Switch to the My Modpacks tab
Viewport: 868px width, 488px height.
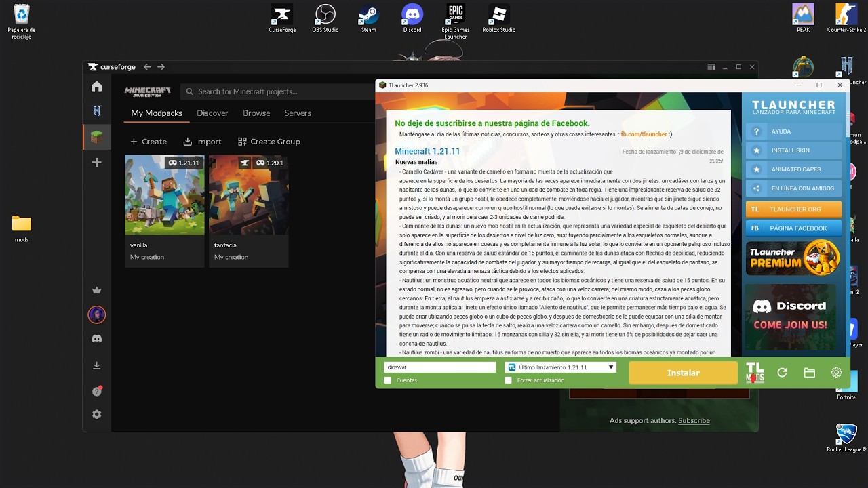coord(157,113)
